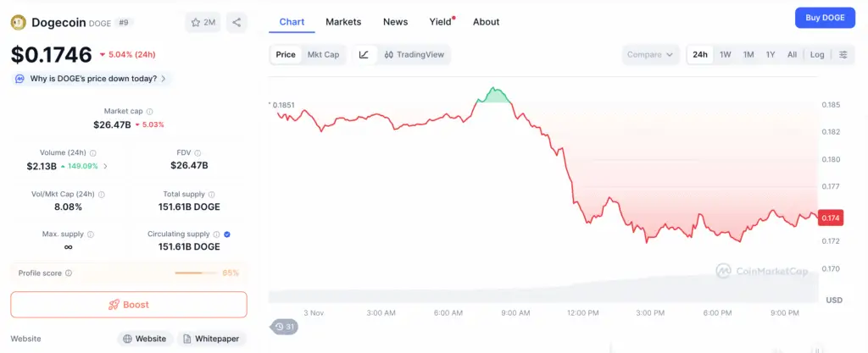Switch to the line chart icon
Screen dimensions: 868x353
[x=364, y=55]
